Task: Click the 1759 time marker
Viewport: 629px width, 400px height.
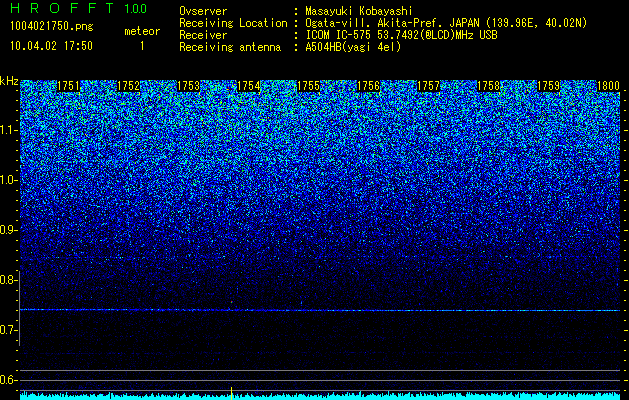Action: [x=548, y=86]
